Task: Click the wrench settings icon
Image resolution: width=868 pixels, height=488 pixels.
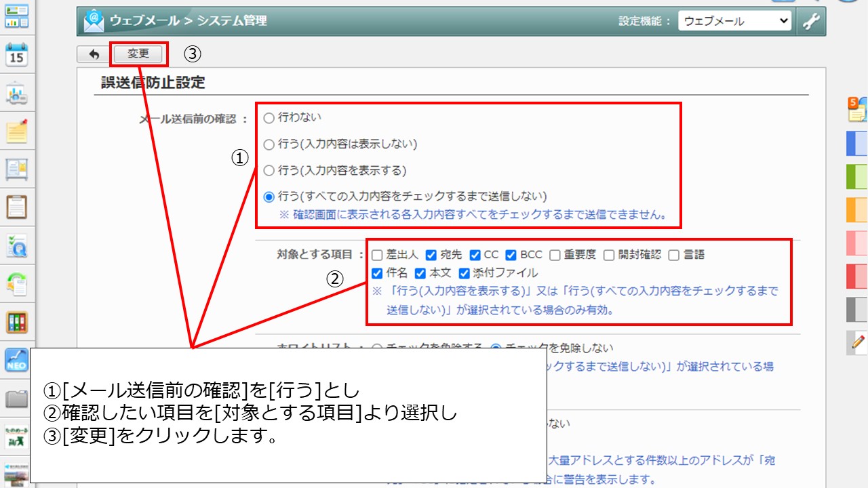Action: [811, 21]
